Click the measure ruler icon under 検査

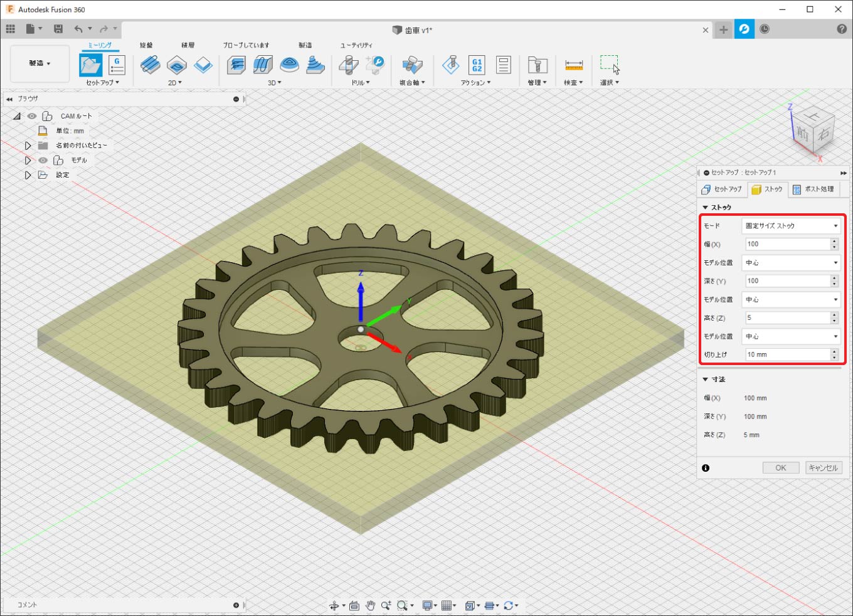573,65
